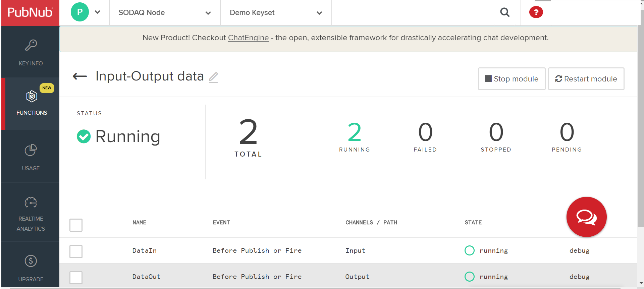Click the RUNNING count of 2
This screenshot has height=289, width=644.
(x=355, y=132)
